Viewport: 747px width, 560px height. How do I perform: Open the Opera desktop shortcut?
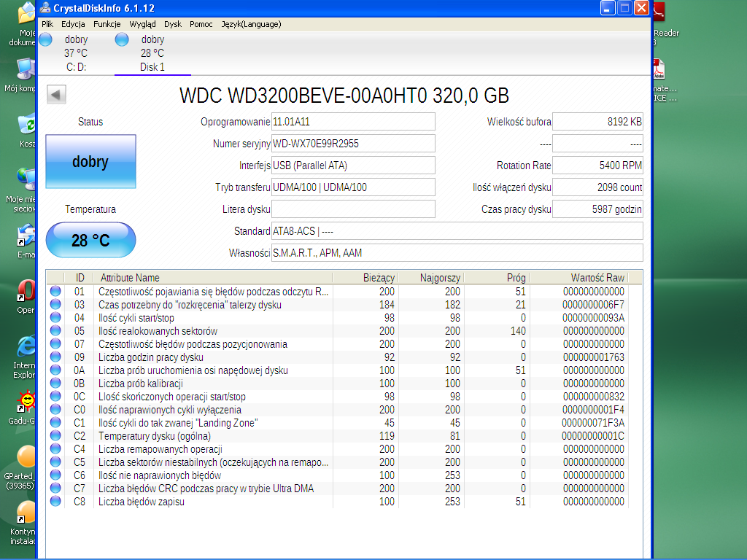point(25,297)
